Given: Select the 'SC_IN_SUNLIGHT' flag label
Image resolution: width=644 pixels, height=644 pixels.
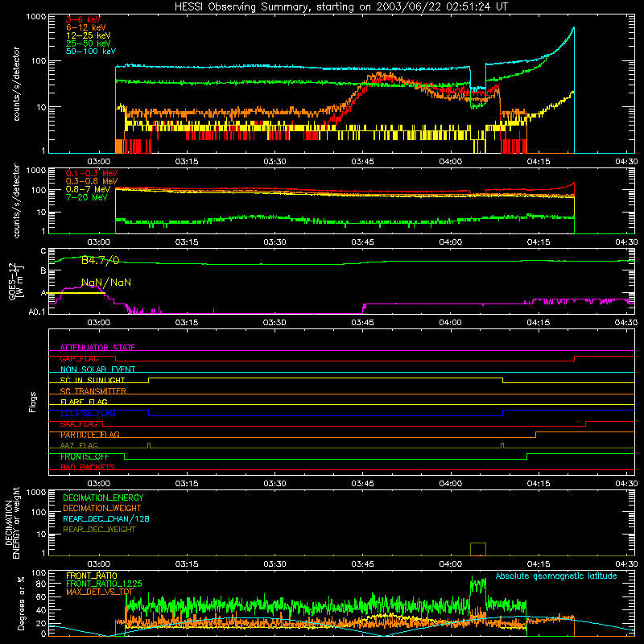Looking at the screenshot, I should [x=93, y=380].
